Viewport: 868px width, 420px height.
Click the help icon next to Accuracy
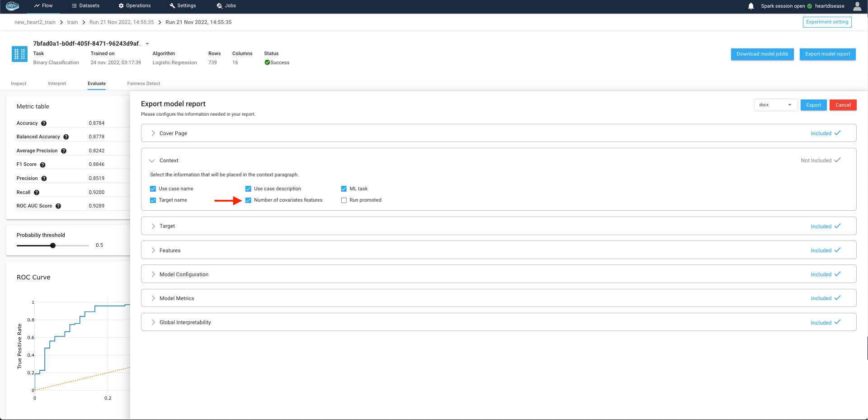point(44,123)
